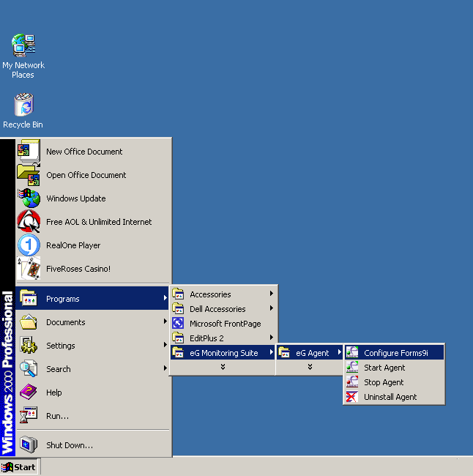Click the Start button on taskbar
Screen dimensions: 473x476
pos(19,467)
